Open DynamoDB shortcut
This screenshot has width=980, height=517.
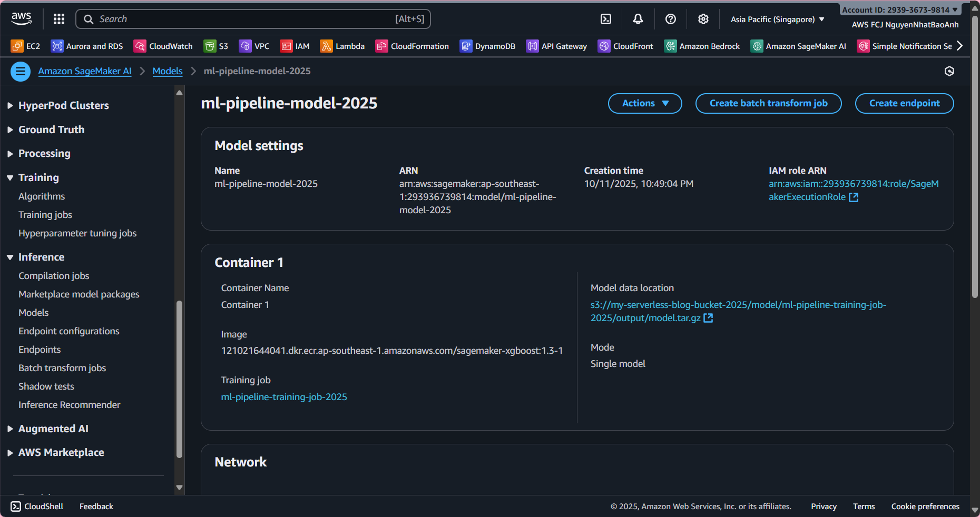[x=487, y=46]
